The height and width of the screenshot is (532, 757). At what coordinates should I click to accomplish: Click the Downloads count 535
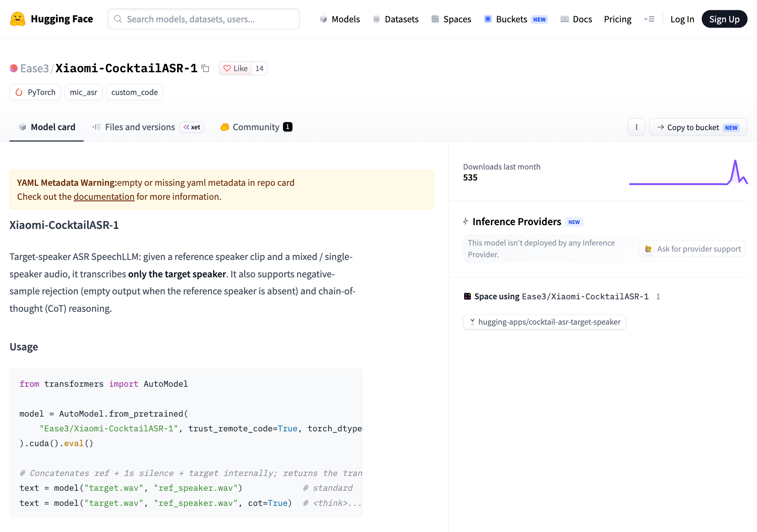coord(470,178)
